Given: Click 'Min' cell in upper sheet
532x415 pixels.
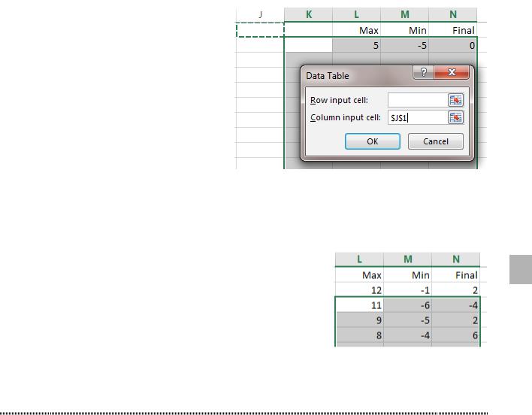Looking at the screenshot, I should pos(405,30).
